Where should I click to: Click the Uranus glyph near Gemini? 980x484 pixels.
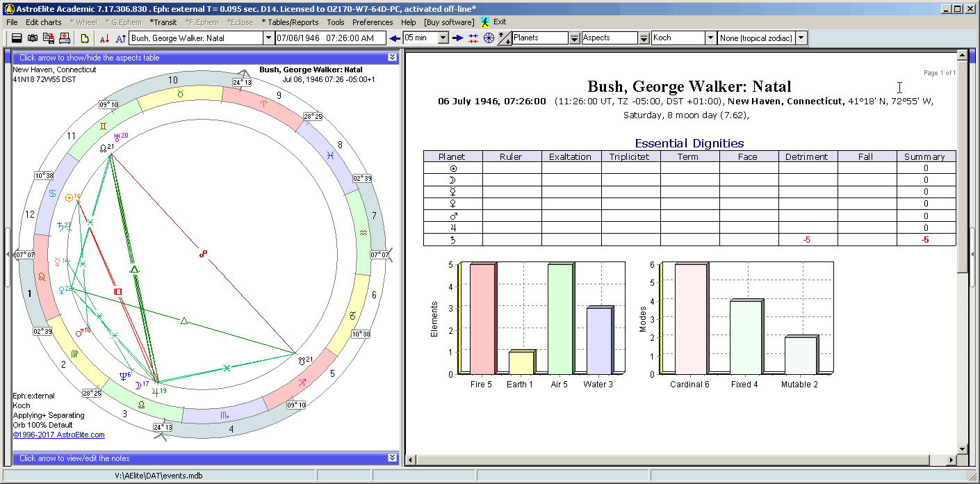click(117, 137)
